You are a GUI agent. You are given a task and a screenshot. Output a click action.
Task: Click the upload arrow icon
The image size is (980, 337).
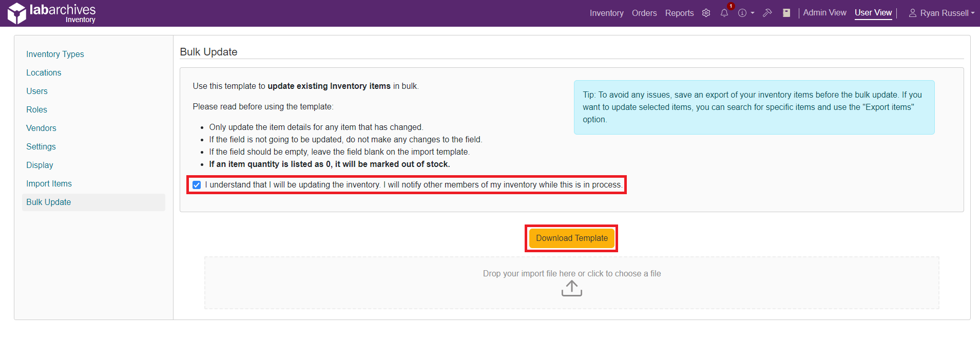(x=571, y=288)
